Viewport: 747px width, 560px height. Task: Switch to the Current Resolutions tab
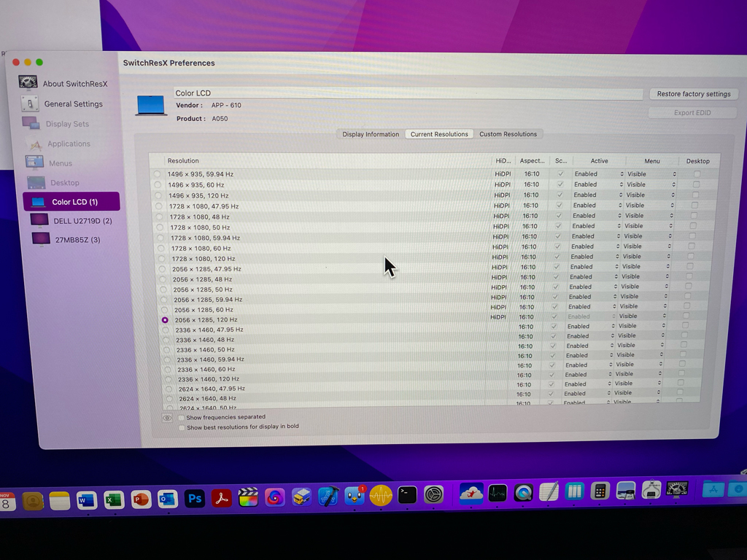tap(439, 134)
